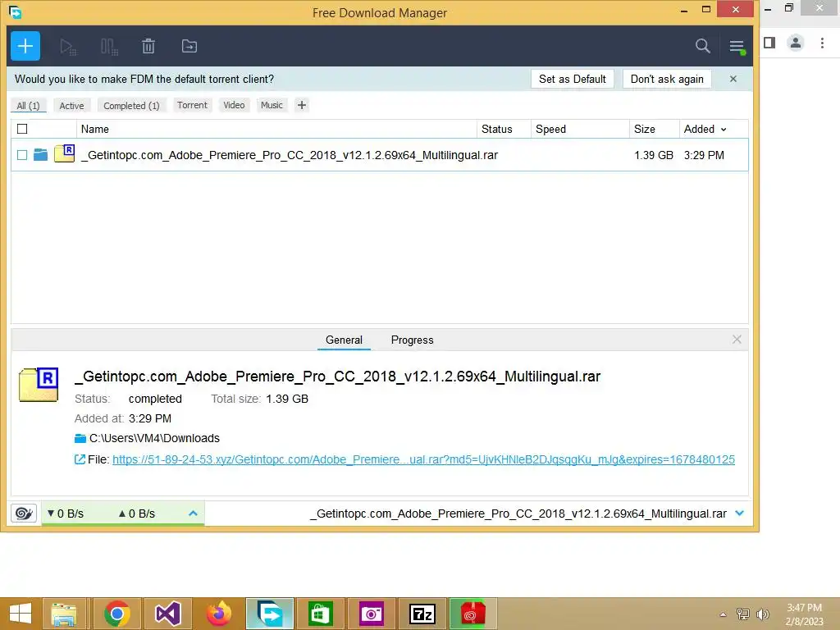
Task: Open folder icon beside C:\Users\VM4\Downloads
Action: (x=80, y=438)
